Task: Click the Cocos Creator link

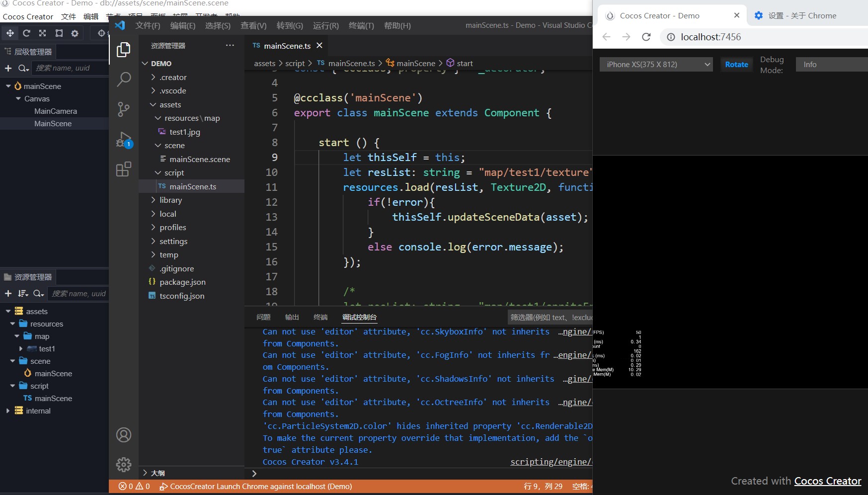Action: coord(827,481)
